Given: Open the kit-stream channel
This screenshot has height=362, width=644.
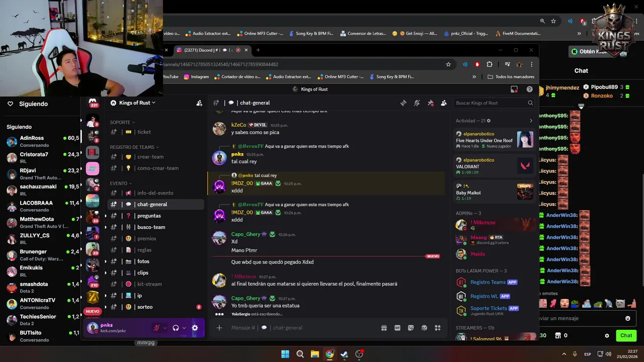Looking at the screenshot, I should tap(156, 284).
